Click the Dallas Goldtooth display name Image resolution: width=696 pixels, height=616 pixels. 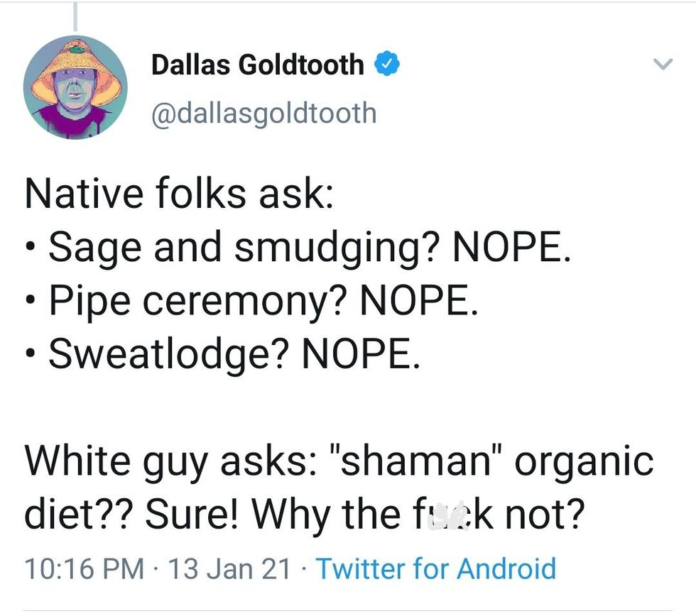pos(257,65)
